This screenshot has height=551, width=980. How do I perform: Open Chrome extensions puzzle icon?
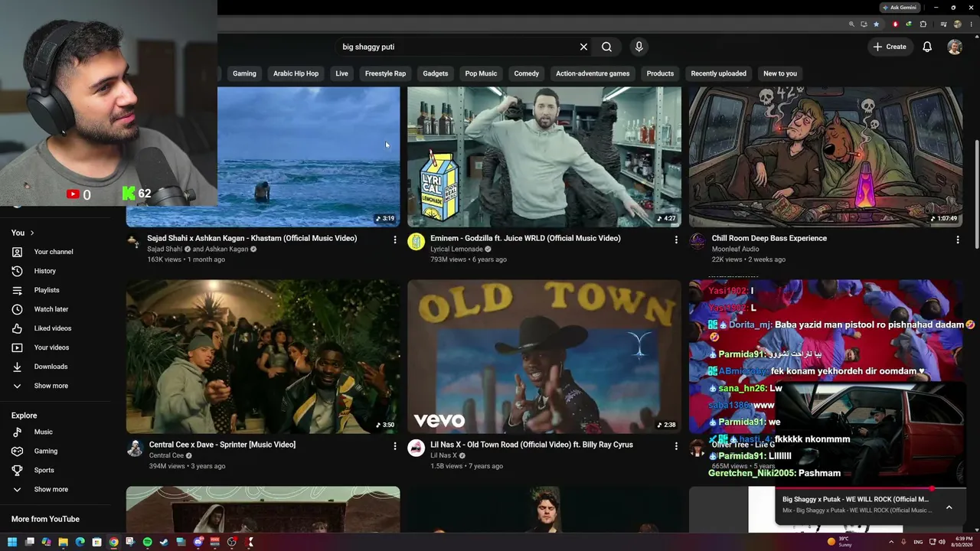pyautogui.click(x=923, y=24)
